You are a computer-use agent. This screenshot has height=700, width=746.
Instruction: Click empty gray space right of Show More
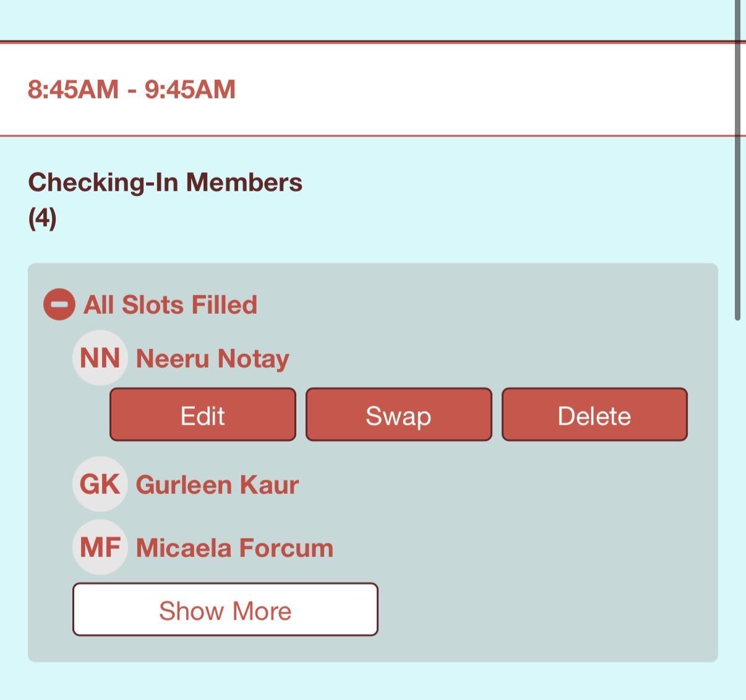click(x=544, y=610)
